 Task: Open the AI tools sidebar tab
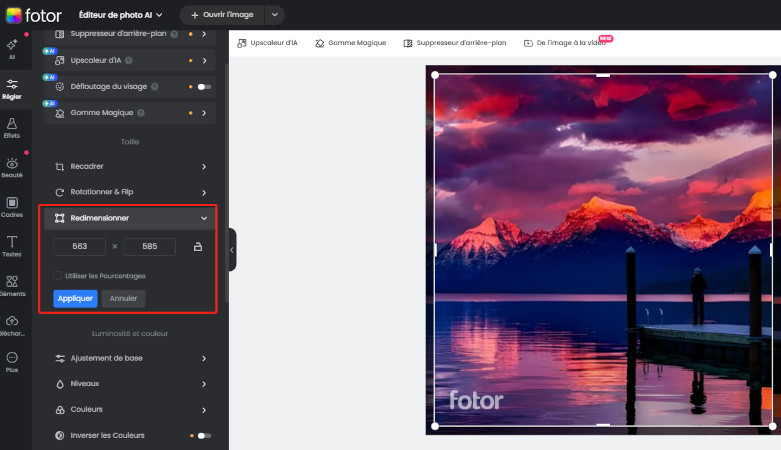click(12, 49)
